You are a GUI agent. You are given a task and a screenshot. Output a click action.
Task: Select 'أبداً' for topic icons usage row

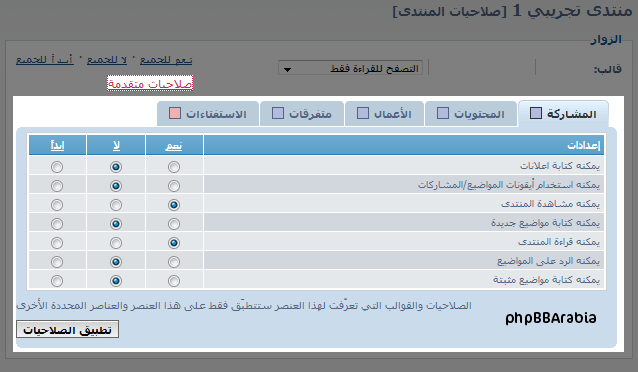coord(57,186)
